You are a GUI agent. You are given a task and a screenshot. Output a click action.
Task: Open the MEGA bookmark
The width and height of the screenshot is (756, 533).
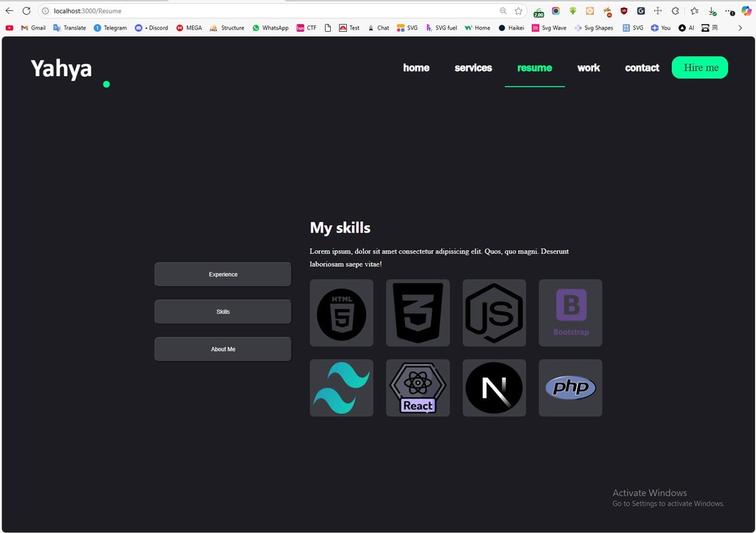click(x=189, y=28)
